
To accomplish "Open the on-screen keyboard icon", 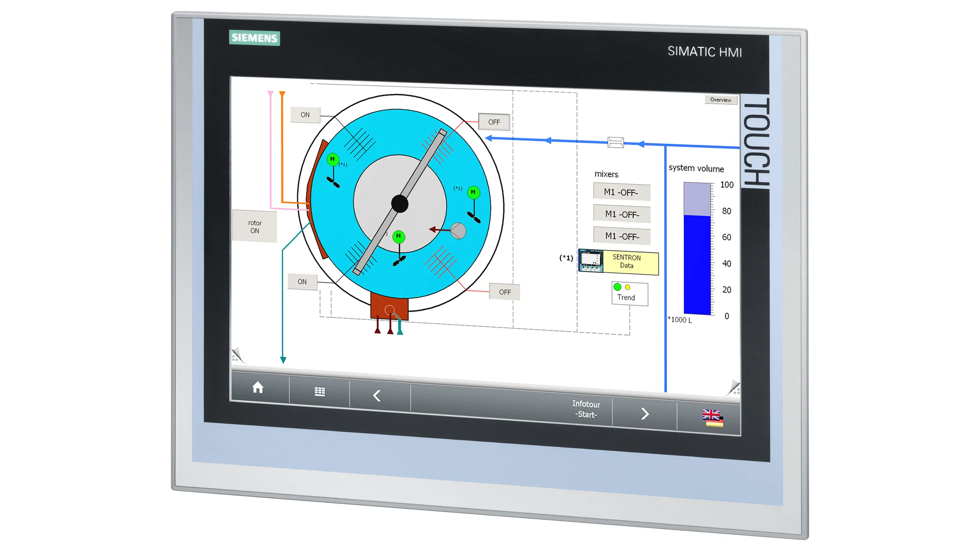I will pos(320,392).
